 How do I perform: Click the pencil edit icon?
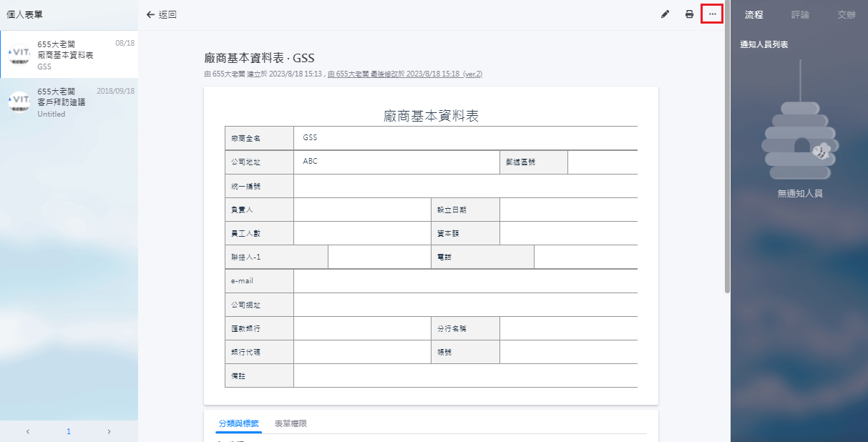pos(665,14)
